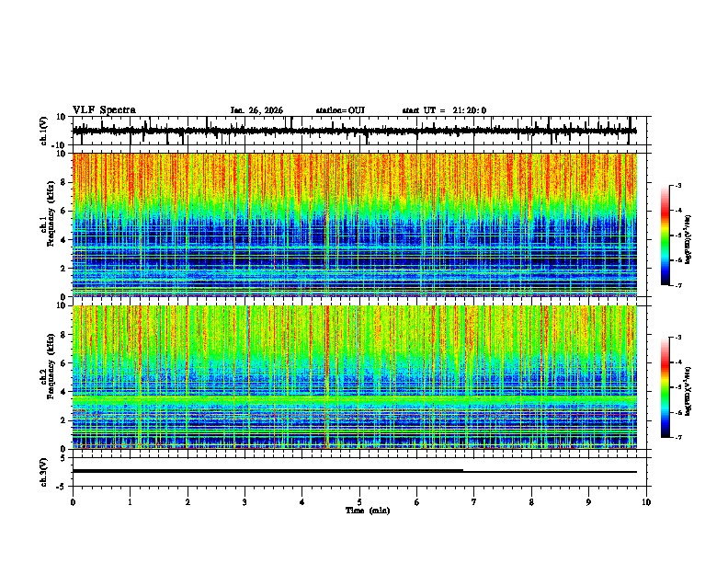Click time axis tick label "7"
This screenshot has height=563, width=728.
point(474,502)
